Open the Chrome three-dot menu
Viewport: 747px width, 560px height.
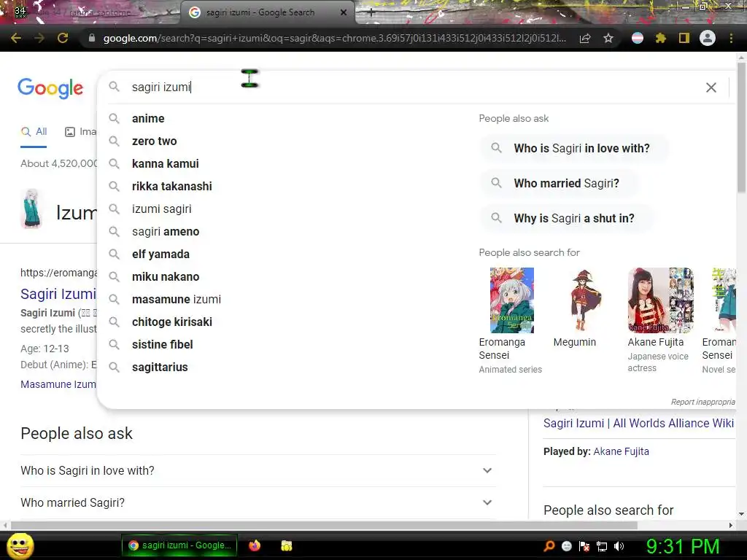click(731, 38)
